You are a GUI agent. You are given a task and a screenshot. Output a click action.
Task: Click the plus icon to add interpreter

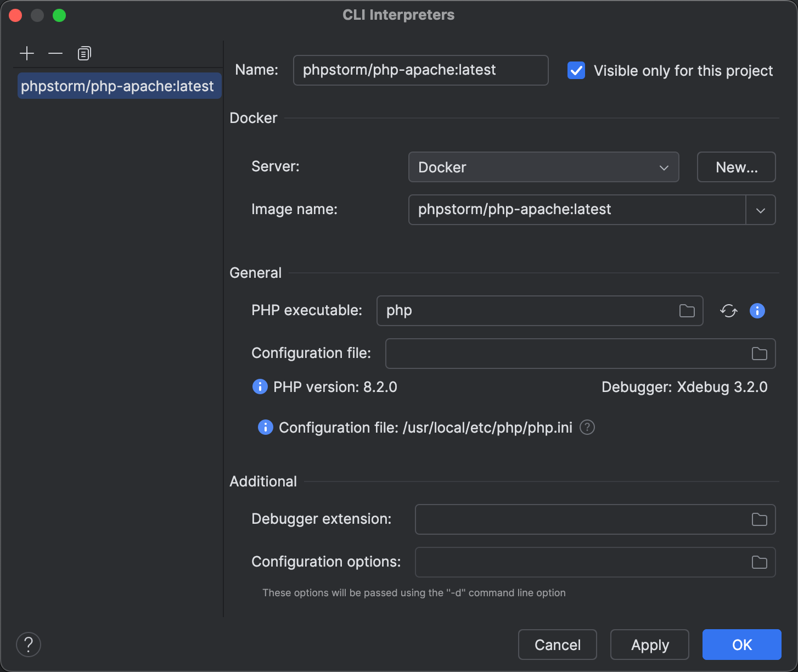[x=27, y=53]
